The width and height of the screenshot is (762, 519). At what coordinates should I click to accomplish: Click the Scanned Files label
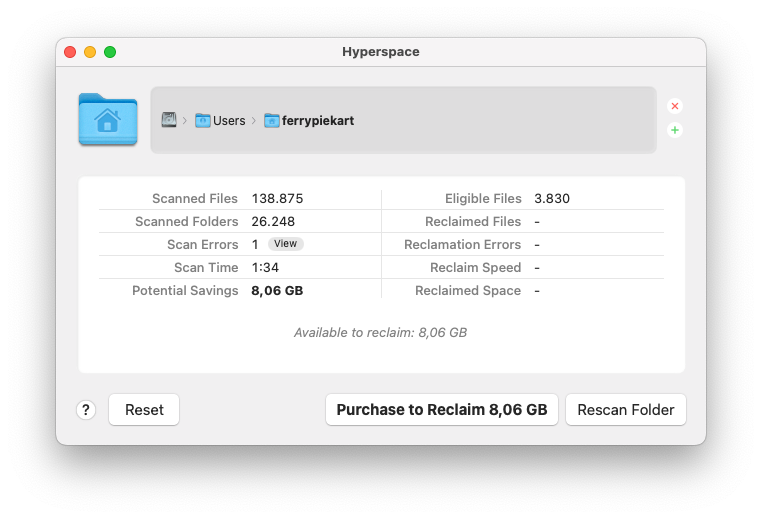point(195,198)
